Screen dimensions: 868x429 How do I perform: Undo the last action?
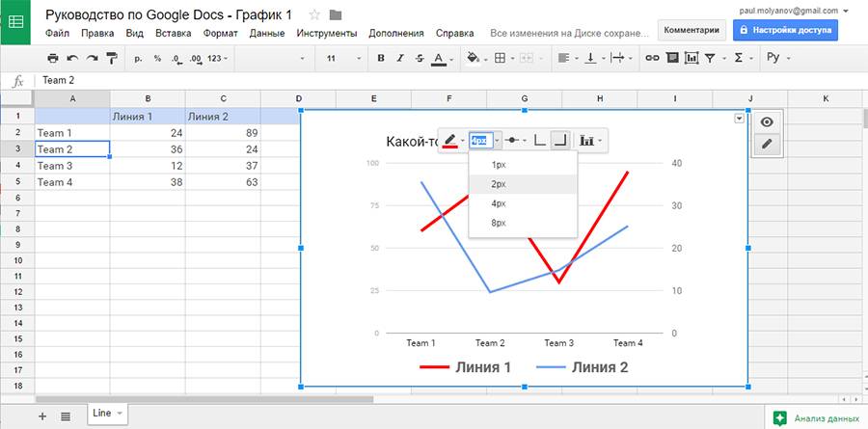pyautogui.click(x=72, y=58)
